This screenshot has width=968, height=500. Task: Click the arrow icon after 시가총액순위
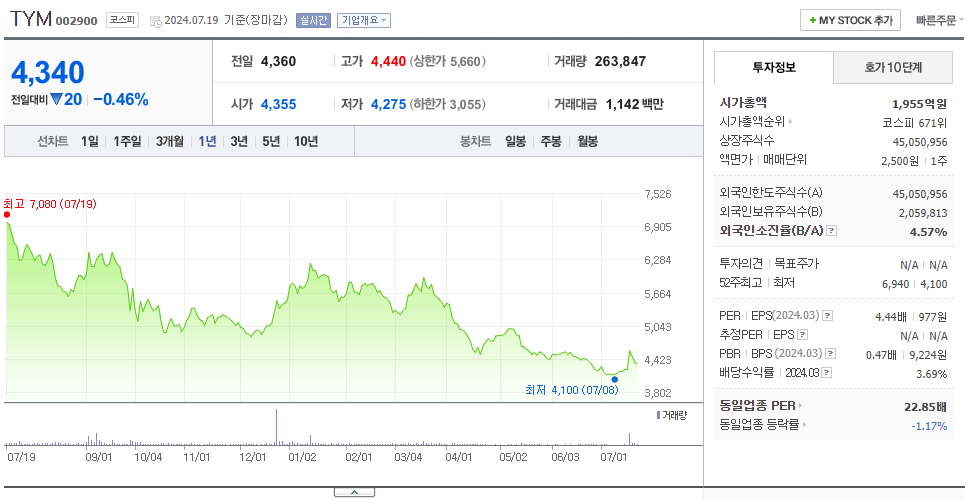[x=790, y=122]
